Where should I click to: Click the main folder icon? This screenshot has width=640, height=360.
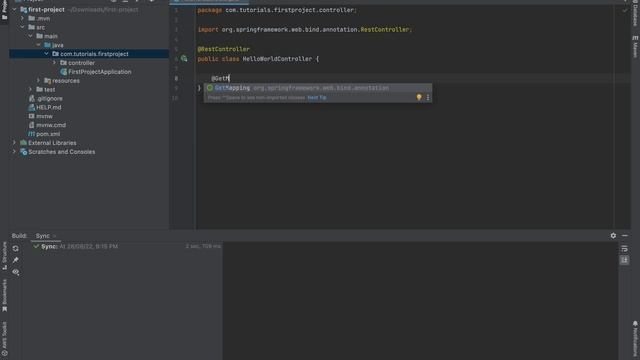(x=40, y=36)
